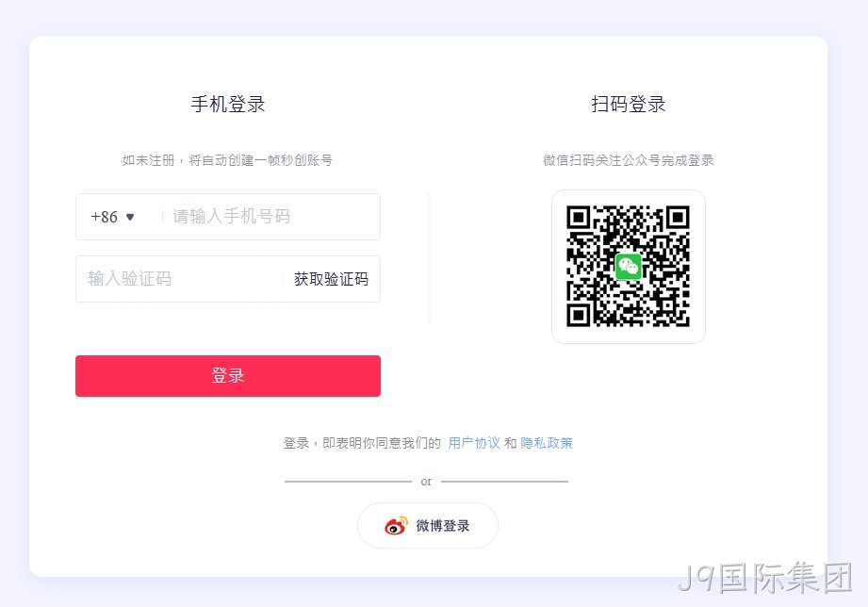This screenshot has height=607, width=868.
Task: Click the WeChat QR code image
Action: pos(629,267)
